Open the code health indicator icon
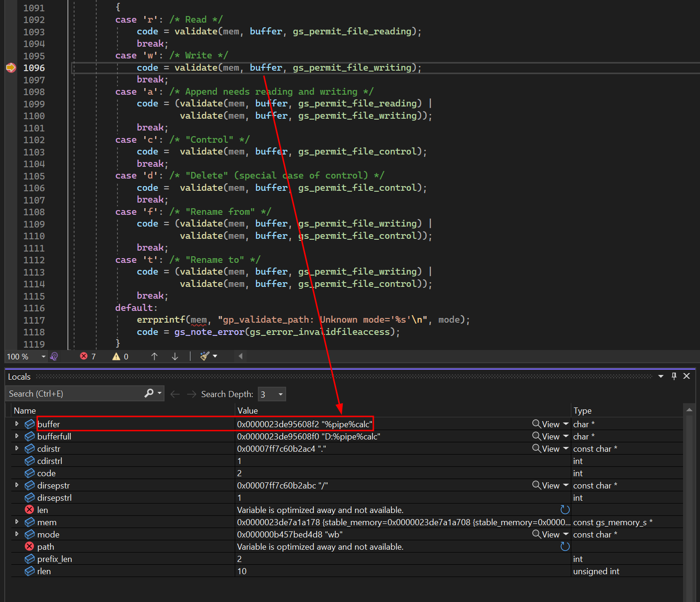700x602 pixels. 54,357
